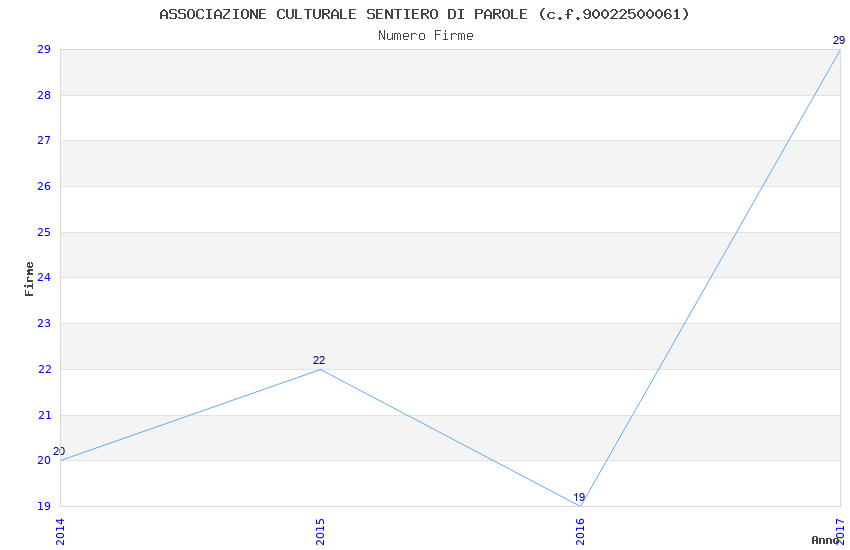Viewport: 850px width, 550px height.
Task: Click y-axis value 19
Action: (x=44, y=506)
